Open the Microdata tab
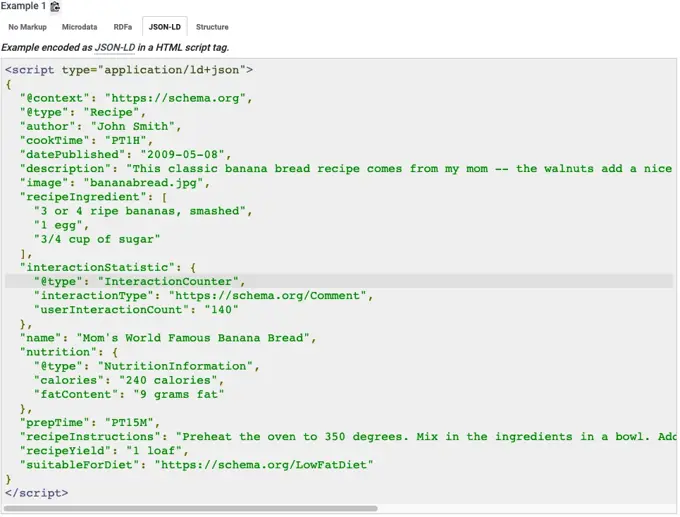Viewport: 680px width, 517px height. pyautogui.click(x=79, y=27)
